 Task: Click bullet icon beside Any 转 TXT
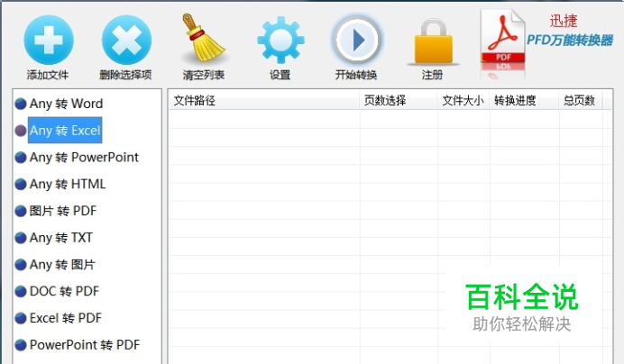(x=21, y=238)
